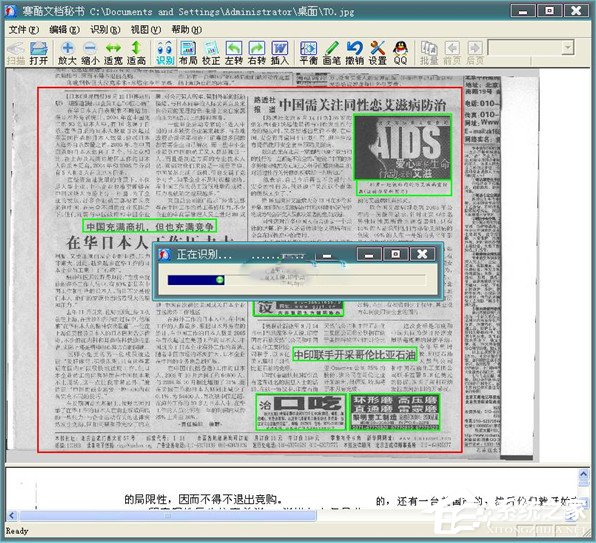
Task: Click the 在华日本人 headline in scanned page
Action: (106, 243)
